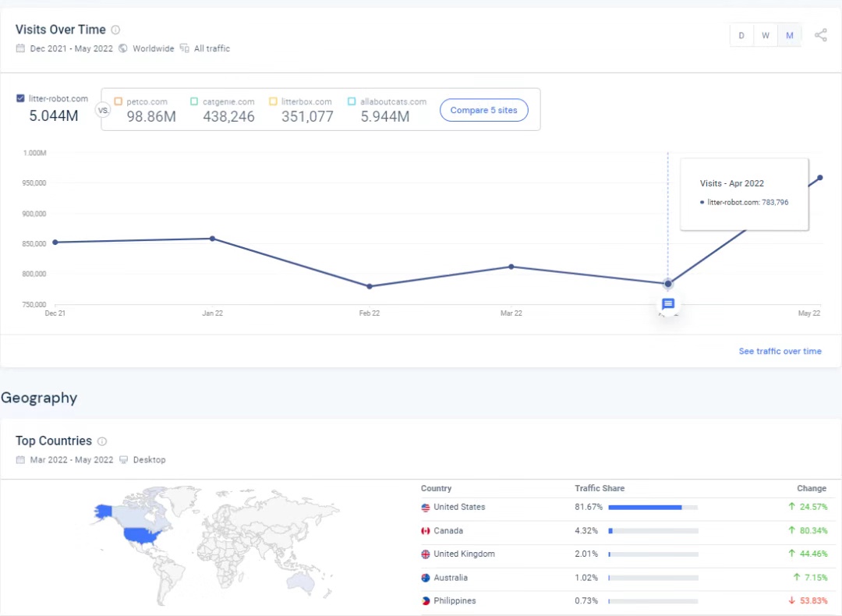Image resolution: width=842 pixels, height=616 pixels.
Task: Open the annotation comment icon on chart
Action: pos(668,304)
